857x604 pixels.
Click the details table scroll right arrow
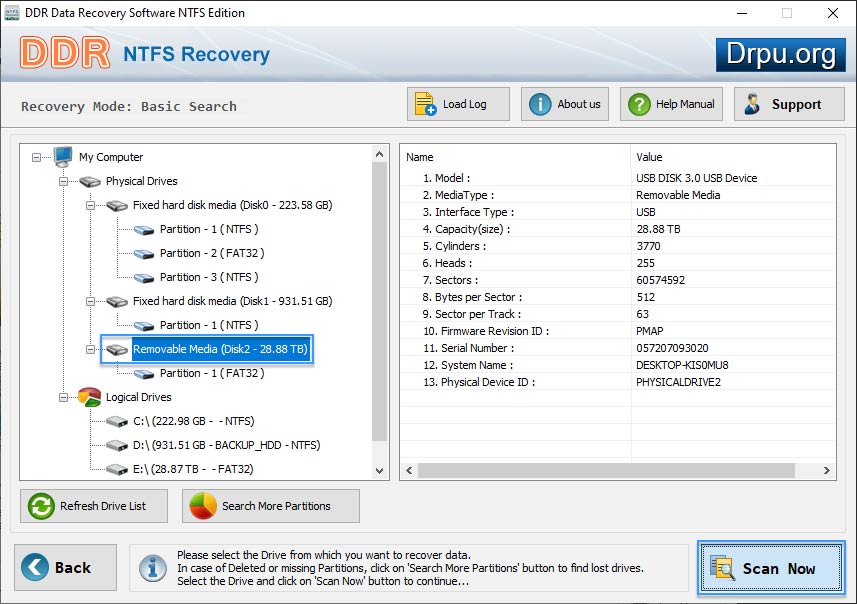[x=826, y=471]
